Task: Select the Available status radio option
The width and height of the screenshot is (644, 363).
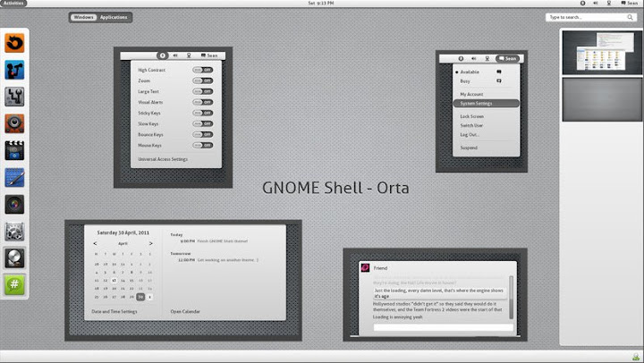Action: [x=457, y=72]
